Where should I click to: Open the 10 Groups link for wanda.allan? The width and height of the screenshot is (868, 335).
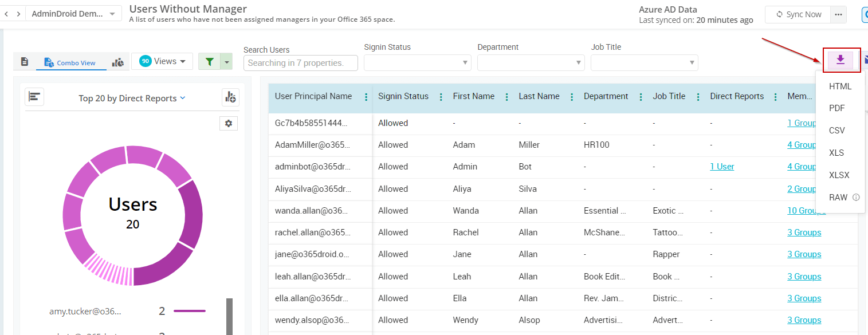[806, 210]
